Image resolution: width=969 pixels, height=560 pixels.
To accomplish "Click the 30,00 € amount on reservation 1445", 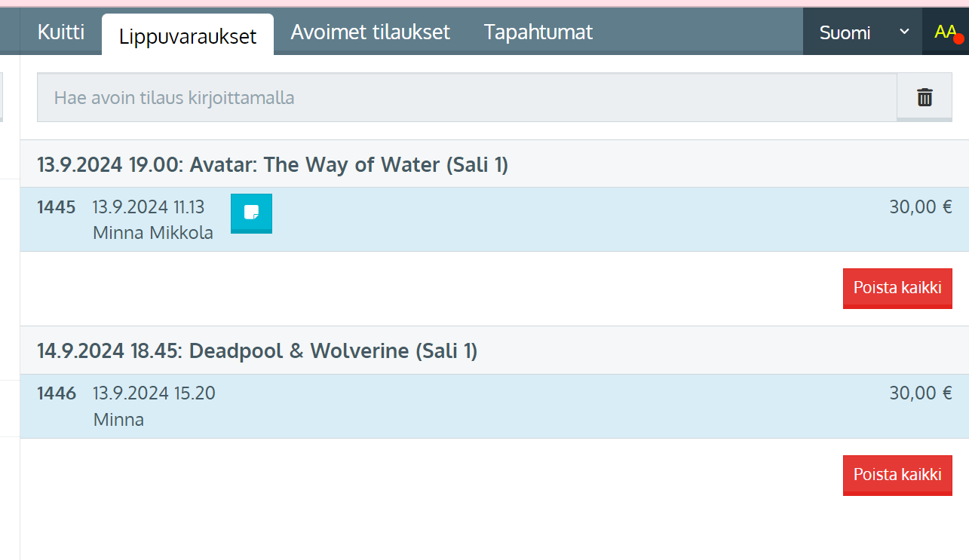I will [x=920, y=207].
